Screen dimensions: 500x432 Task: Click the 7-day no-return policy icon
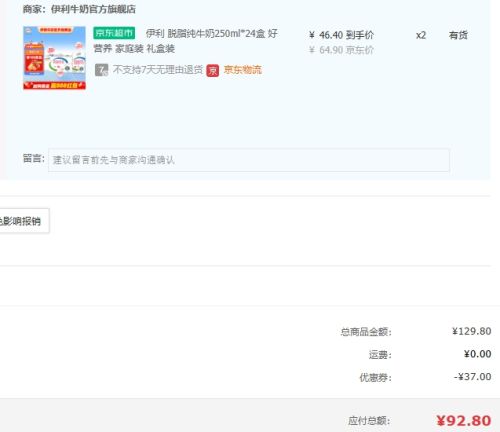[x=101, y=70]
